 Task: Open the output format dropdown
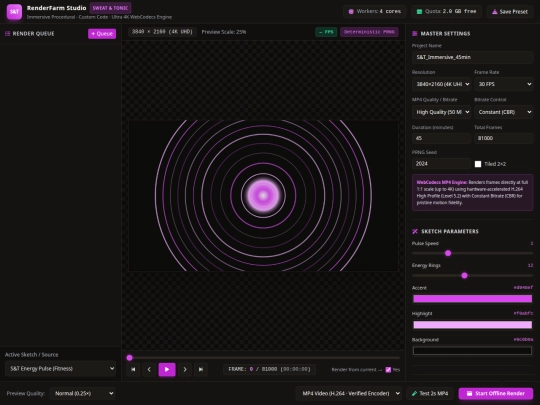(349, 393)
